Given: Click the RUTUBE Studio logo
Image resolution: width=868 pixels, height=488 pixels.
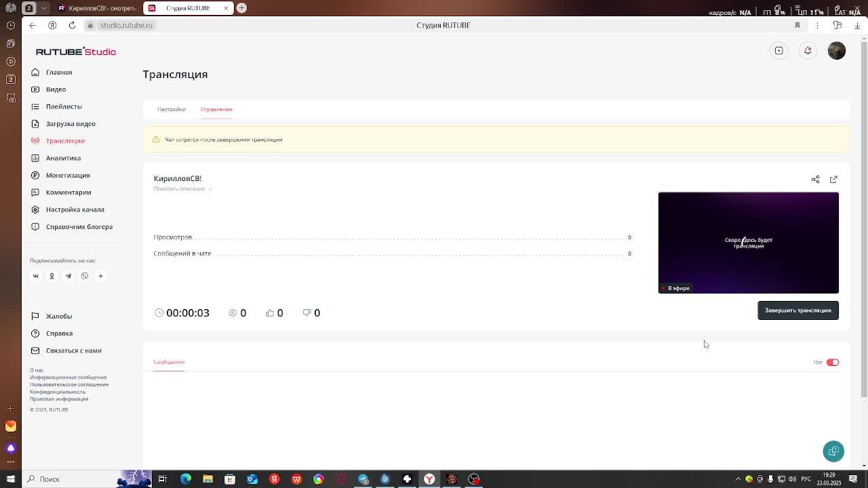Looking at the screenshot, I should coord(76,52).
